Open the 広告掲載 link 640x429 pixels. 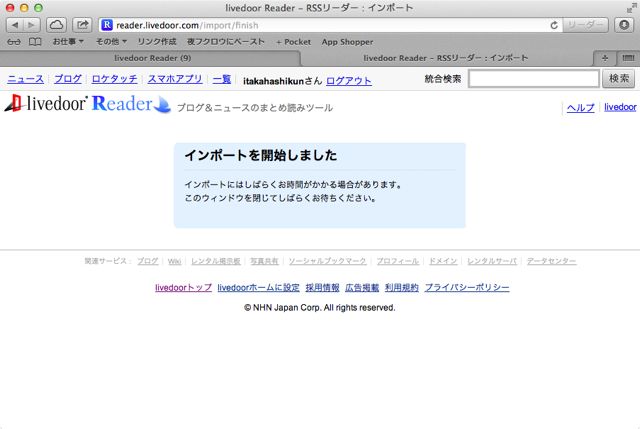point(362,287)
